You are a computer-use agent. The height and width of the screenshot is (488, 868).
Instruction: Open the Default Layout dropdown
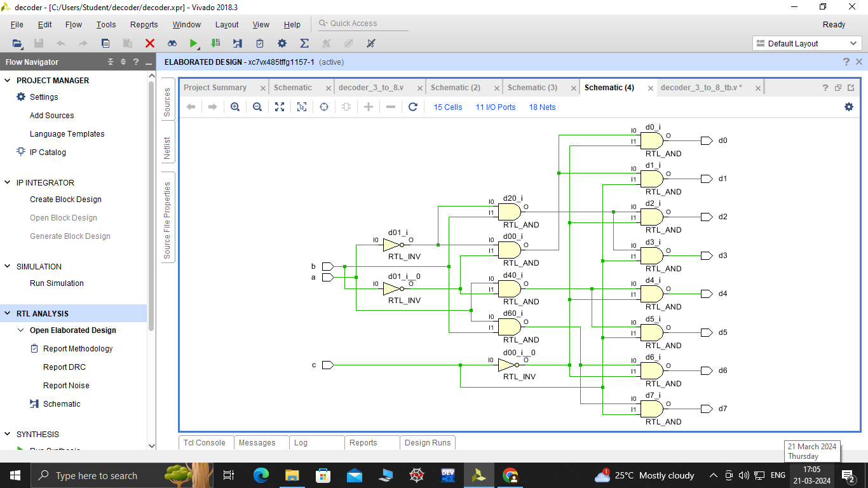(807, 43)
